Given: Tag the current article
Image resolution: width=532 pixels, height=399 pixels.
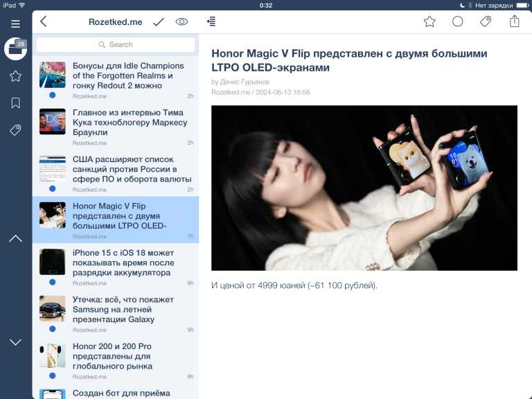Looking at the screenshot, I should coord(486,21).
